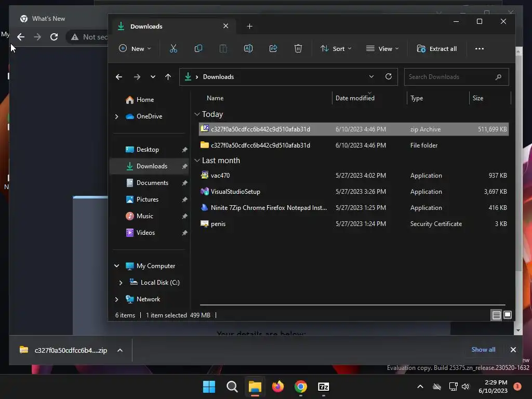Viewport: 532px width, 399px height.
Task: Click the Share icon in toolbar
Action: coord(273,48)
